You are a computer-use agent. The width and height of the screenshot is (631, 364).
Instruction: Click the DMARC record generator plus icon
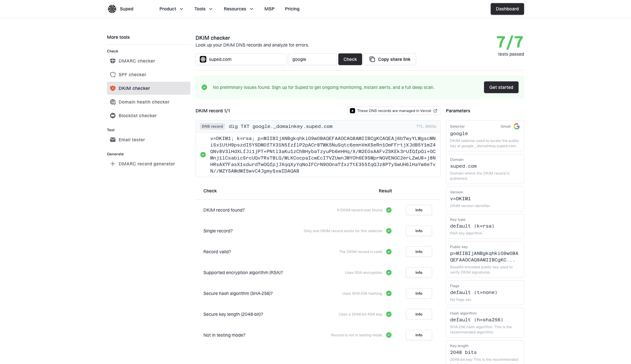coord(113,164)
